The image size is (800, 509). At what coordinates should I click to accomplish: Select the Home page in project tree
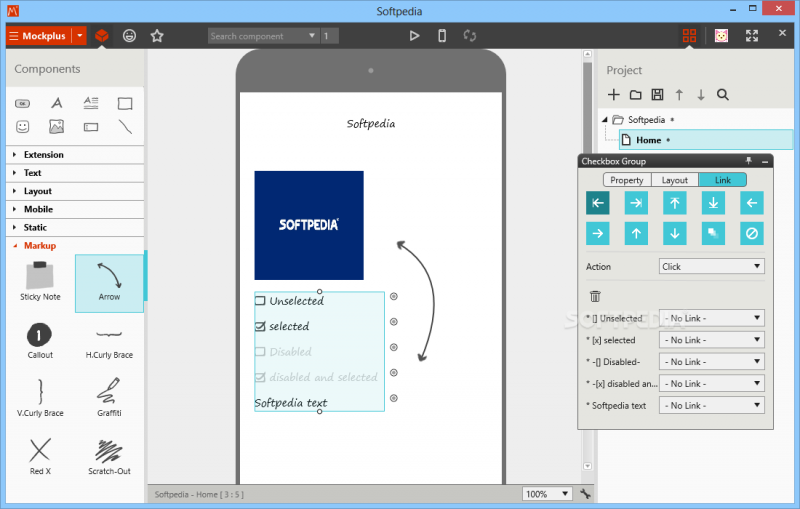tap(706, 140)
